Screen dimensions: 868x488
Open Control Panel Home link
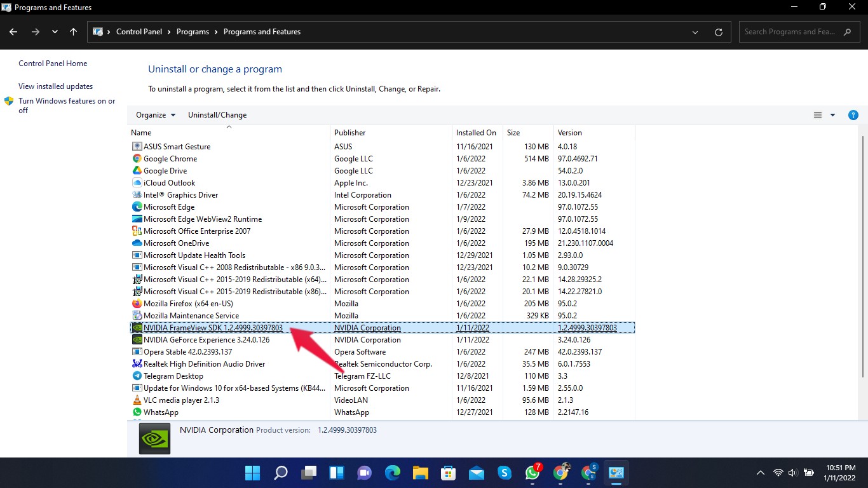[53, 64]
